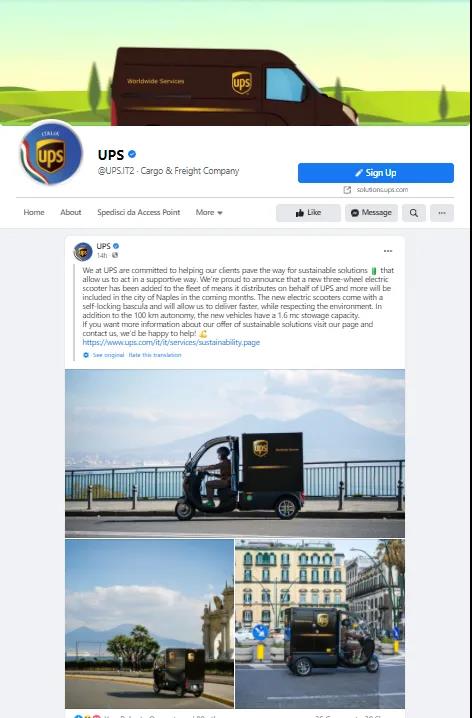472x718 pixels.
Task: Switch to the Home tab
Action: [x=34, y=212]
